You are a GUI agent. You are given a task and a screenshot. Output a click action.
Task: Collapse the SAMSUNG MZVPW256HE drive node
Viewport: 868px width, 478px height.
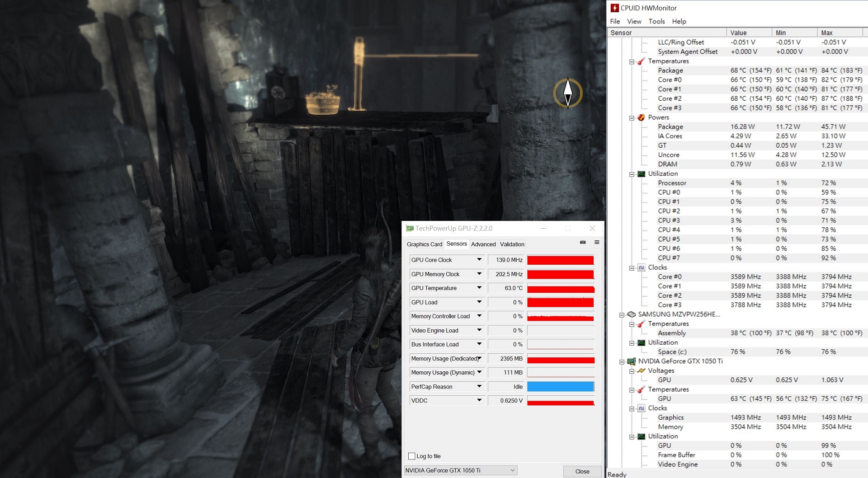coord(622,315)
